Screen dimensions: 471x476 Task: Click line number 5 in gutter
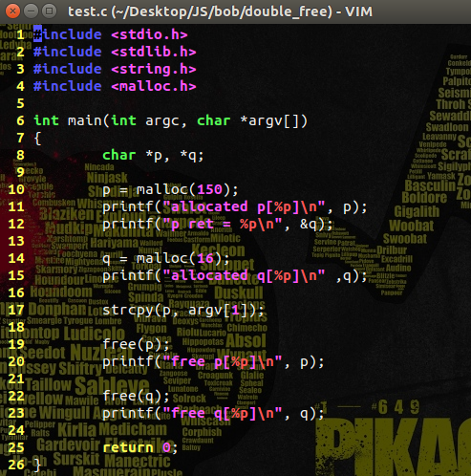20,103
